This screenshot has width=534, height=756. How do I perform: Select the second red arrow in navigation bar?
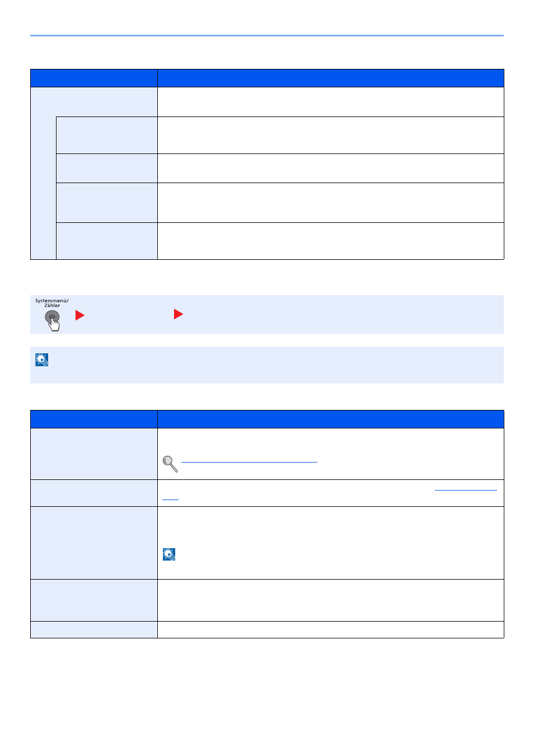179,314
